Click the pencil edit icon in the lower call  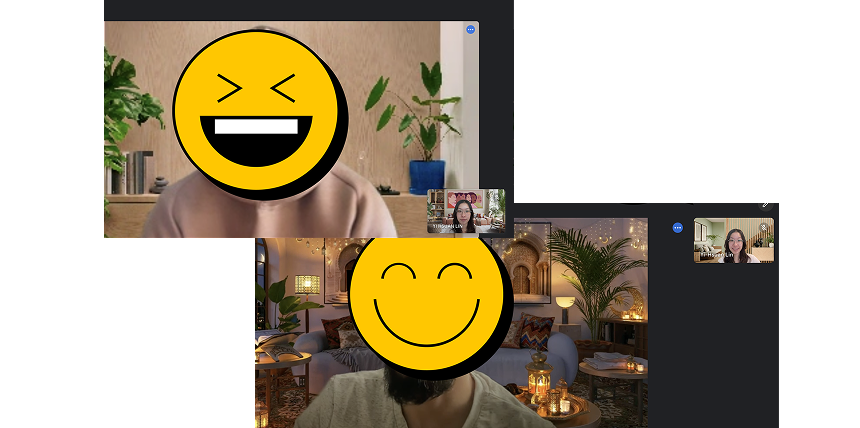click(766, 205)
